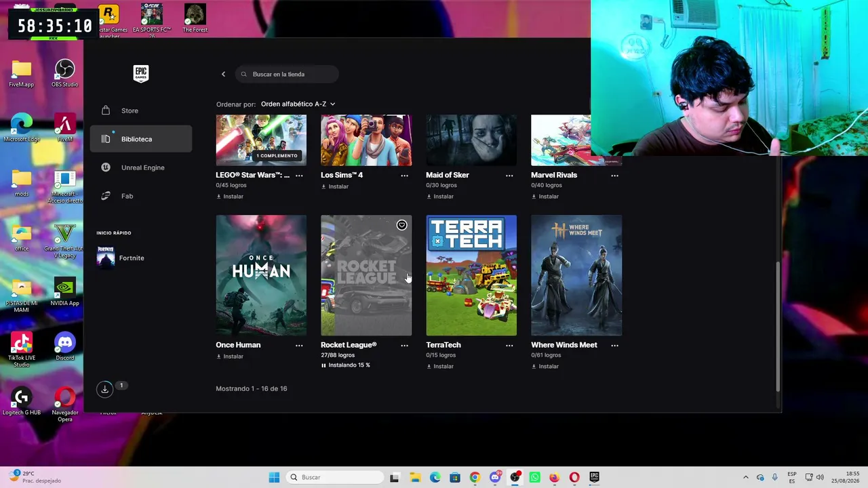The height and width of the screenshot is (488, 868).
Task: Click the Epic Games logo
Action: click(x=140, y=73)
